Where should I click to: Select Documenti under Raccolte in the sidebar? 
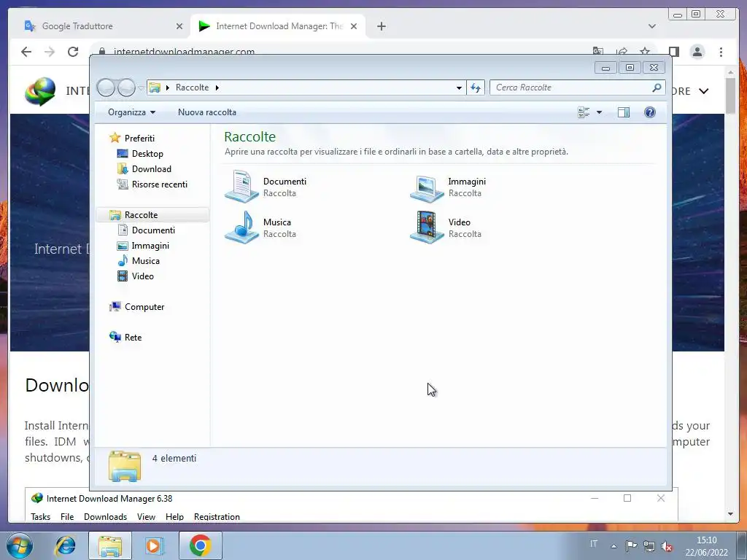pos(153,230)
